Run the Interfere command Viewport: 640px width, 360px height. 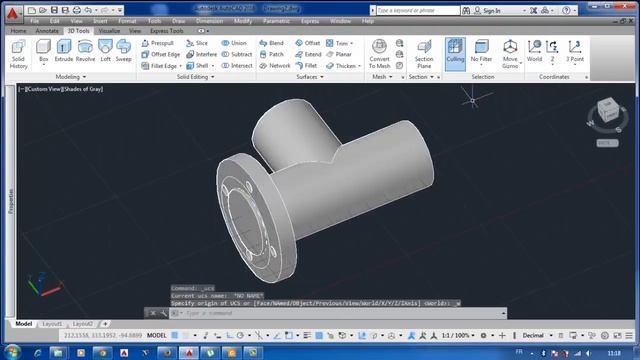click(202, 54)
